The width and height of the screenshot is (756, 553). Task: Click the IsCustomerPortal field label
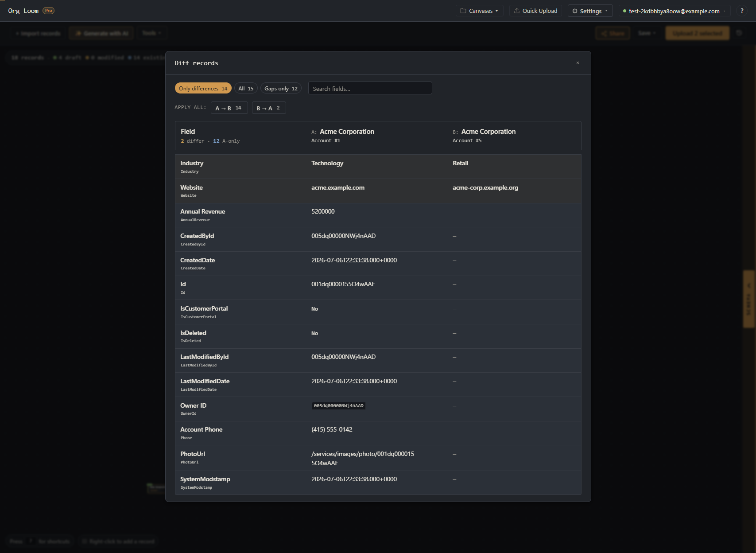pyautogui.click(x=204, y=308)
